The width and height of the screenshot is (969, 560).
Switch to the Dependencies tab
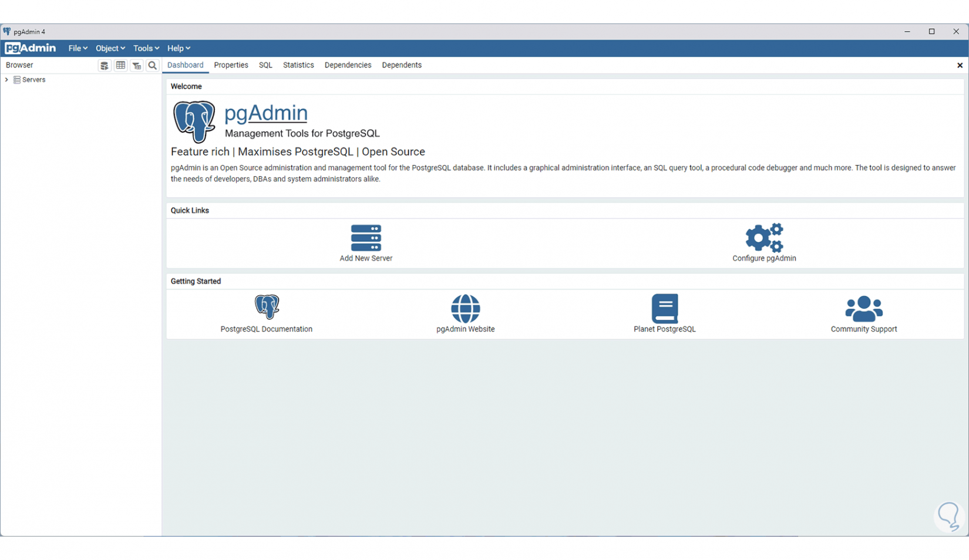tap(348, 65)
